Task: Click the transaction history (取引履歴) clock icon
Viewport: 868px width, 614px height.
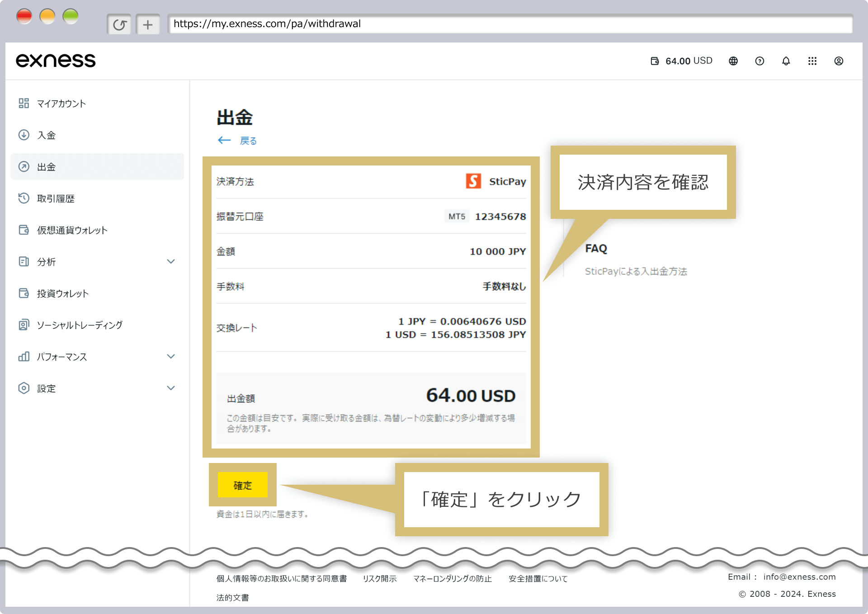Action: (24, 198)
